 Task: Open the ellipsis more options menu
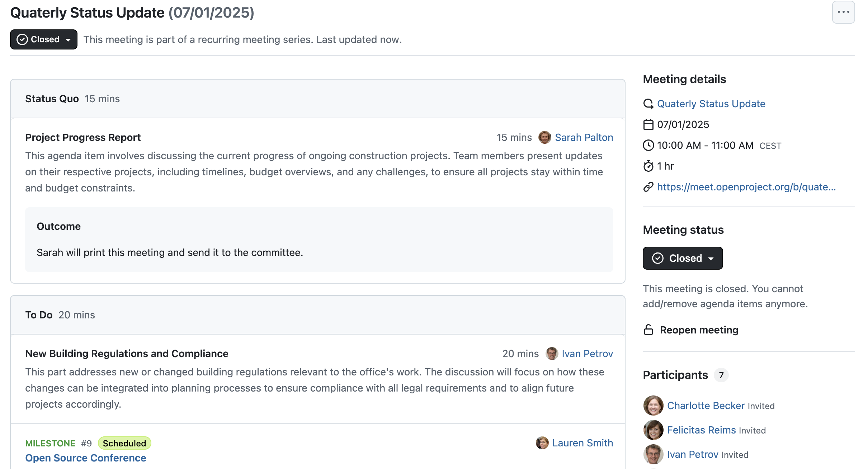pyautogui.click(x=843, y=12)
